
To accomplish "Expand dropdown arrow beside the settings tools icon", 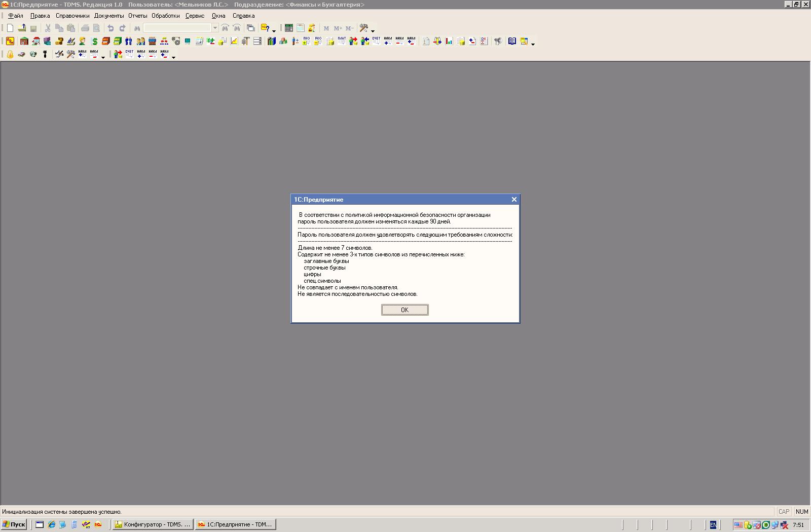I will (x=373, y=30).
